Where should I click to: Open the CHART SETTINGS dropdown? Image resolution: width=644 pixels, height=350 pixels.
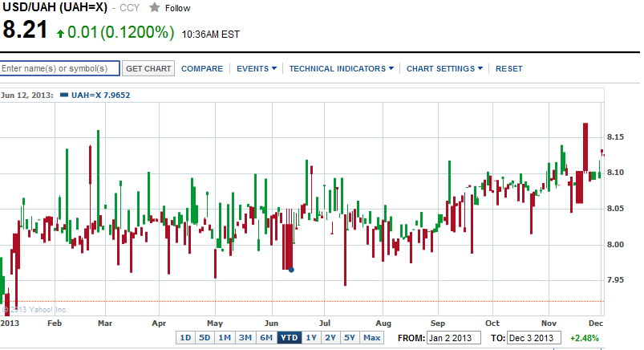click(444, 69)
